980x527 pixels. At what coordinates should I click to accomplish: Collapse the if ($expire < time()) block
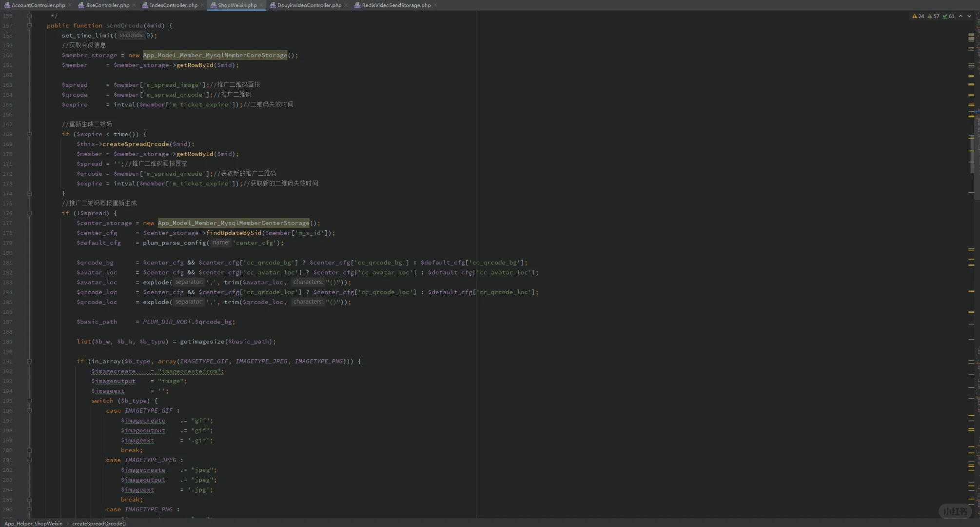click(29, 134)
